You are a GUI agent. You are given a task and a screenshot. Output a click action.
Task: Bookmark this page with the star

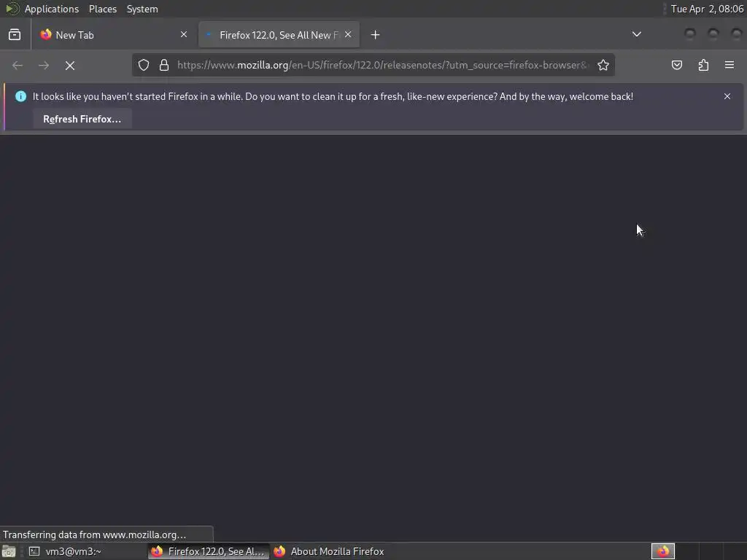click(603, 65)
